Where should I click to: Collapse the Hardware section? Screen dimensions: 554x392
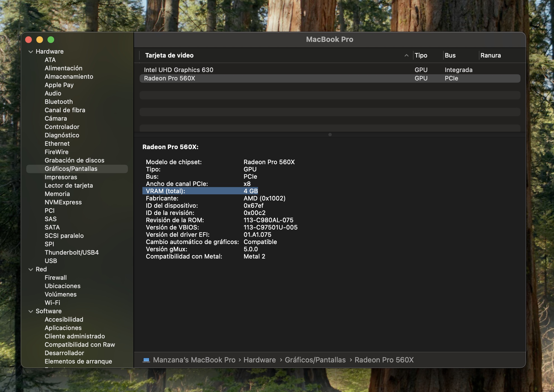pyautogui.click(x=31, y=52)
